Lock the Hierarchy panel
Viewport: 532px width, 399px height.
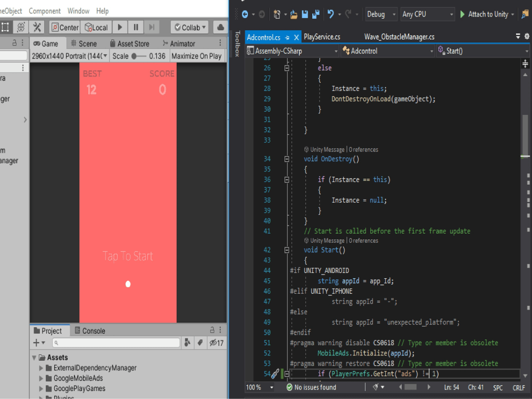(x=14, y=43)
